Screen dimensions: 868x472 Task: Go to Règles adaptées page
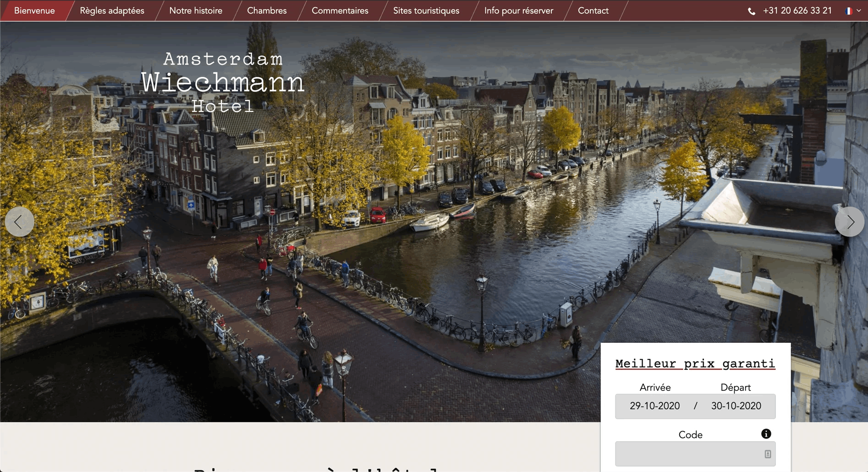[x=112, y=11]
